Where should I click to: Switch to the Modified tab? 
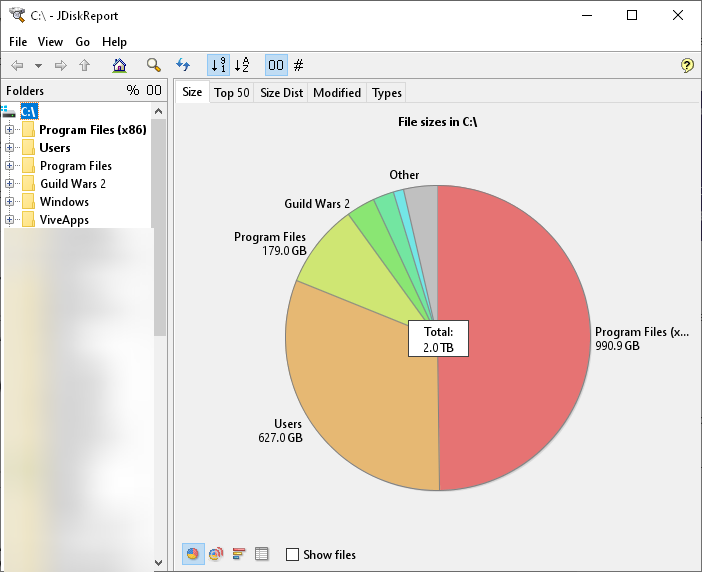tap(337, 93)
